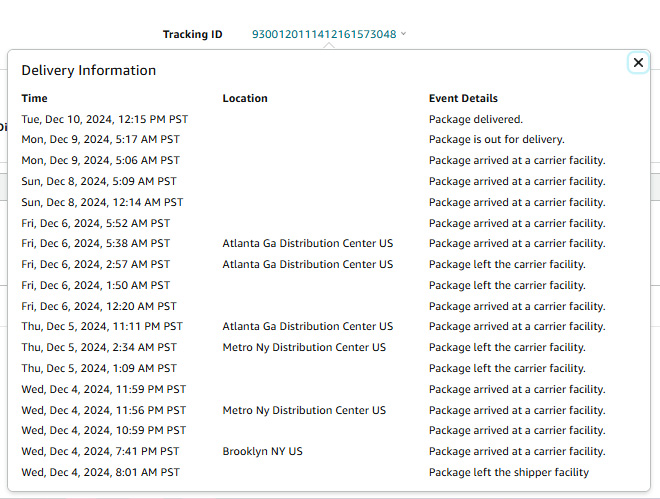Click Atlanta Ga Distribution Center at 11:11 PM
The width and height of the screenshot is (660, 499).
tap(308, 326)
